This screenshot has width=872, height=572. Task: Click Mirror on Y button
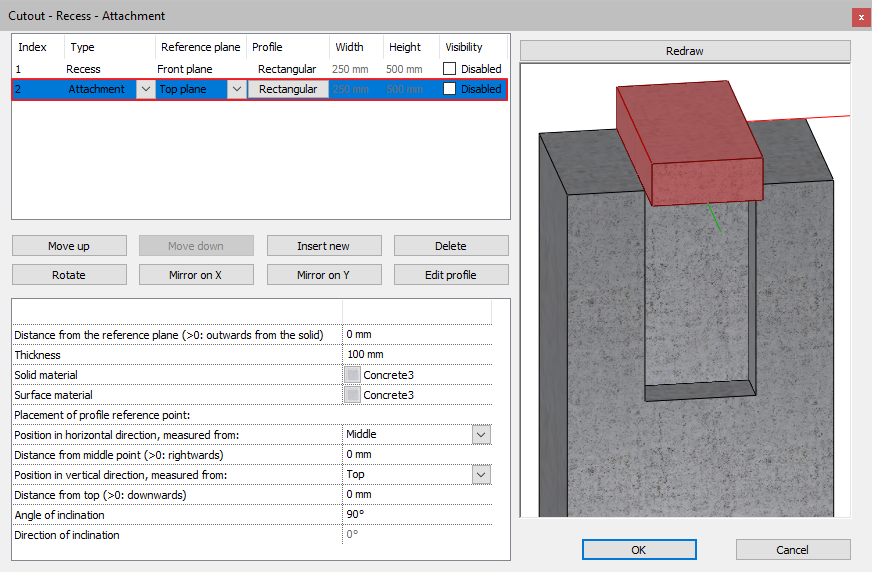click(x=323, y=275)
